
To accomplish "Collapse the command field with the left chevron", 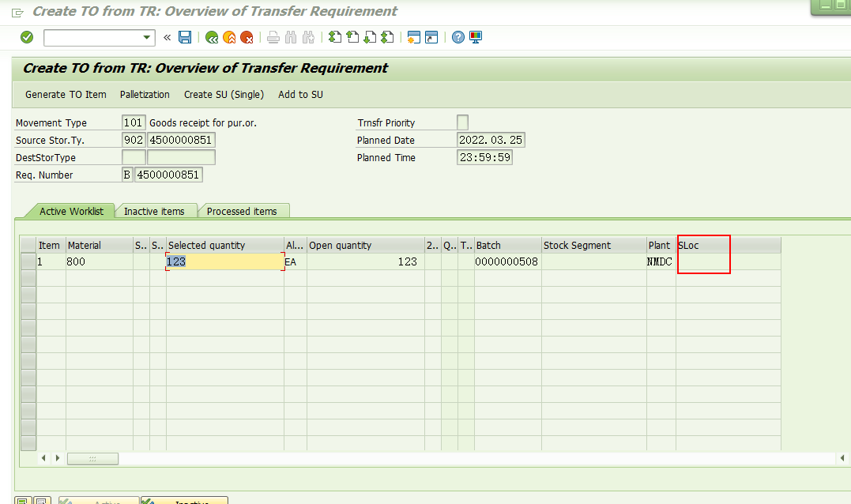I will pyautogui.click(x=167, y=37).
